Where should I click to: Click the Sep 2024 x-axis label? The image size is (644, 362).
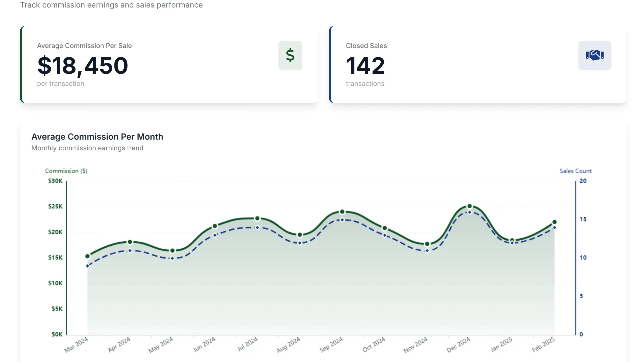[331, 345]
